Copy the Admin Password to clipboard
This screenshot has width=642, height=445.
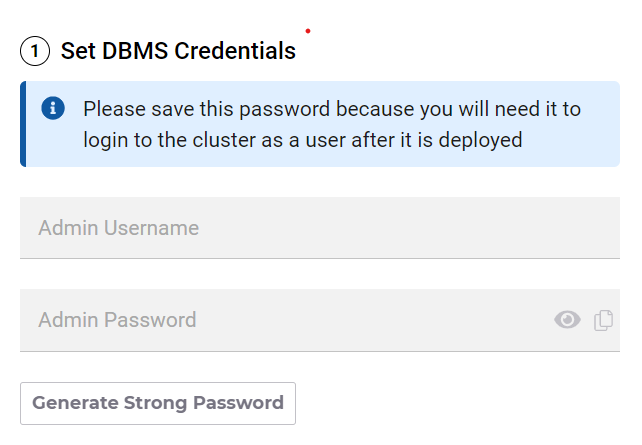point(603,320)
